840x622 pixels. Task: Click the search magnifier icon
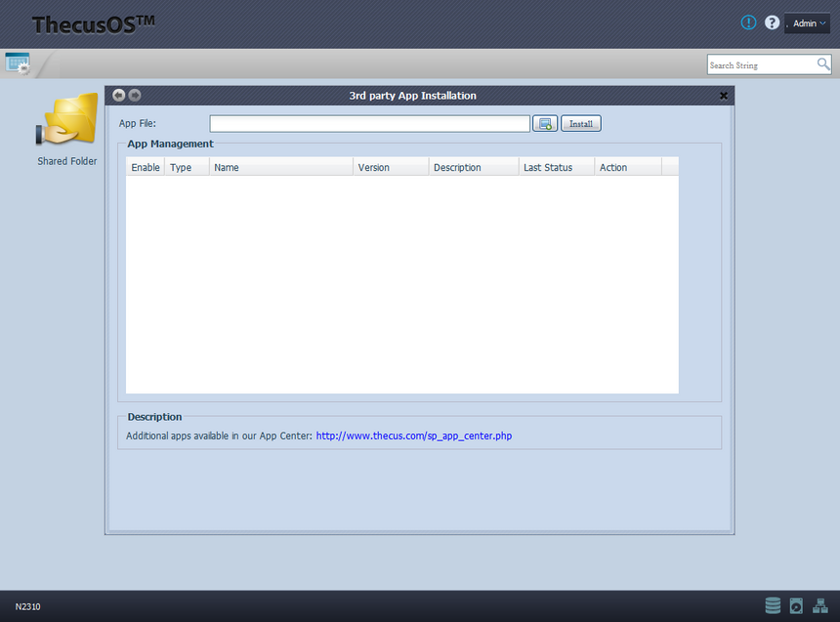pyautogui.click(x=823, y=64)
